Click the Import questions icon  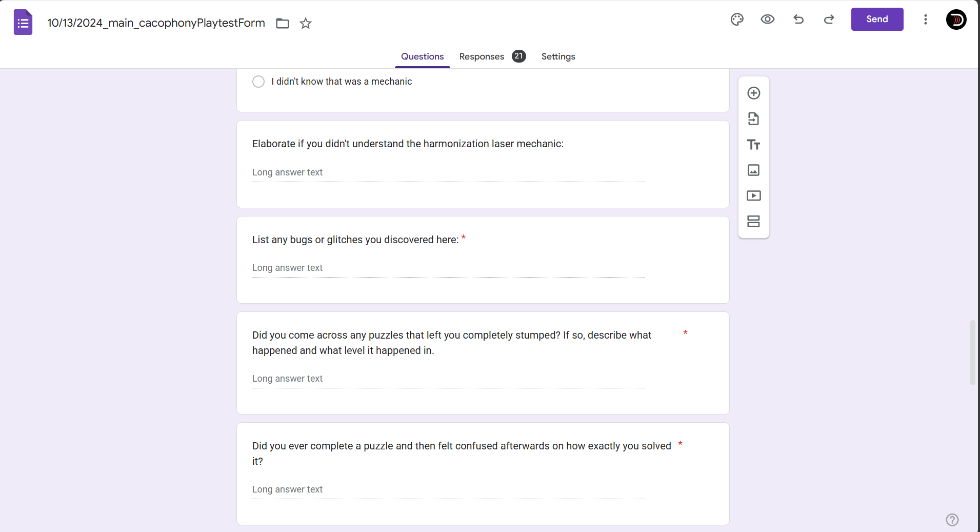click(753, 119)
